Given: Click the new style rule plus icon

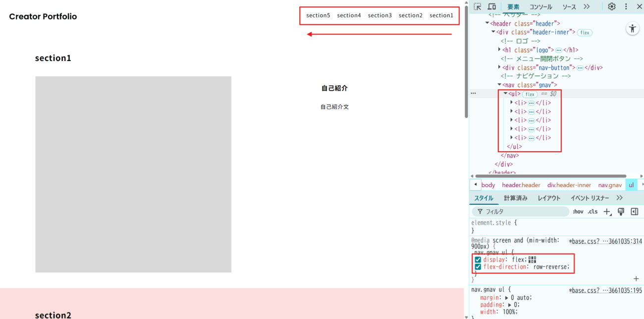Looking at the screenshot, I should click(607, 212).
